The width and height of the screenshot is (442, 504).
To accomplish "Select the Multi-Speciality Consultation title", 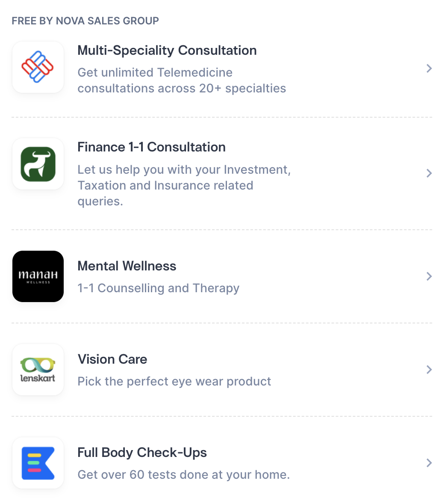I will [167, 50].
